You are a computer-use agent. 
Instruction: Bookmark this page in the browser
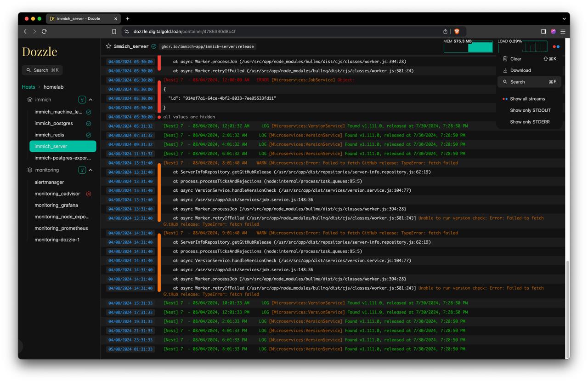coord(114,31)
